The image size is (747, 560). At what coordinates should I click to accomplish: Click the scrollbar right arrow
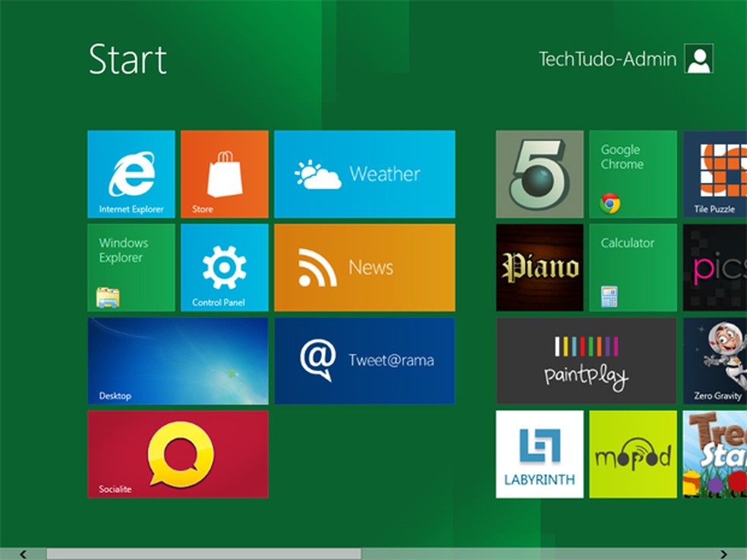point(723,554)
